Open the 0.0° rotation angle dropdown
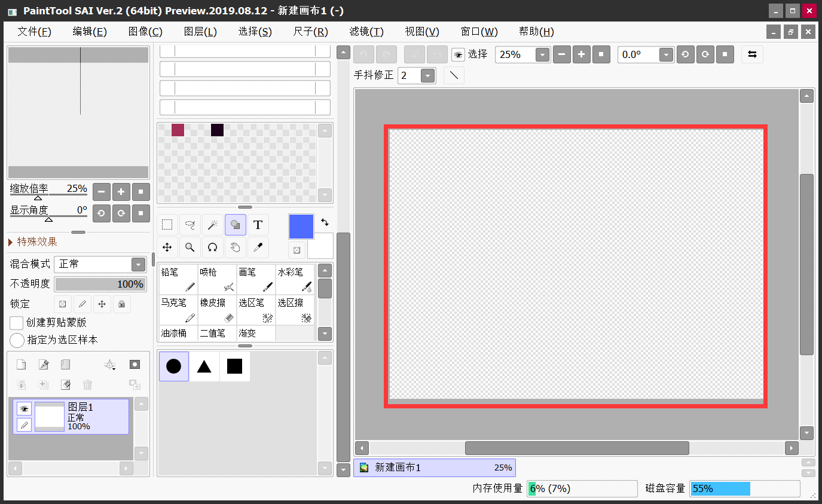The height and width of the screenshot is (504, 822). (x=666, y=55)
